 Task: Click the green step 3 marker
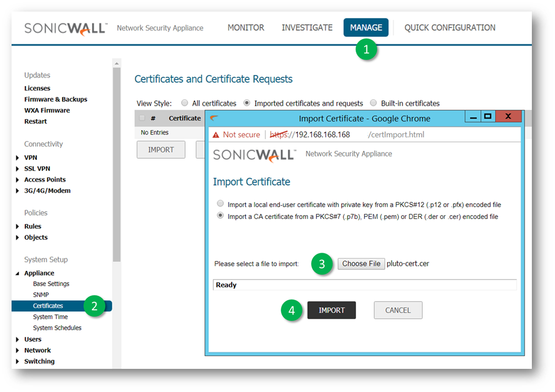(322, 264)
